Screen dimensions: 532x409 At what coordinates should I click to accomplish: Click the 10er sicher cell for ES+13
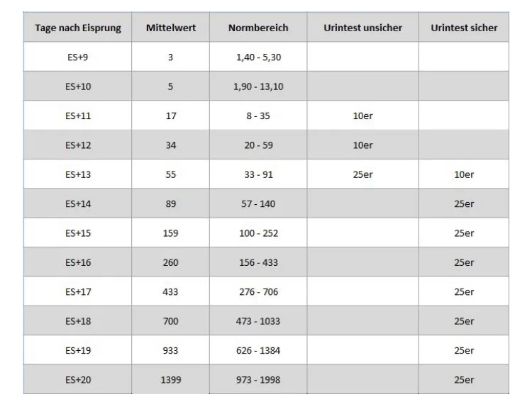(x=464, y=174)
